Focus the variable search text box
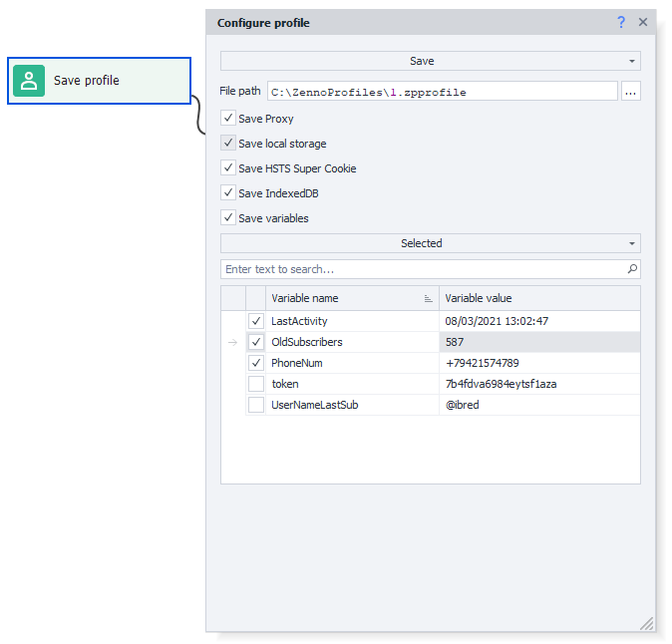The width and height of the screenshot is (672, 644). (x=423, y=269)
